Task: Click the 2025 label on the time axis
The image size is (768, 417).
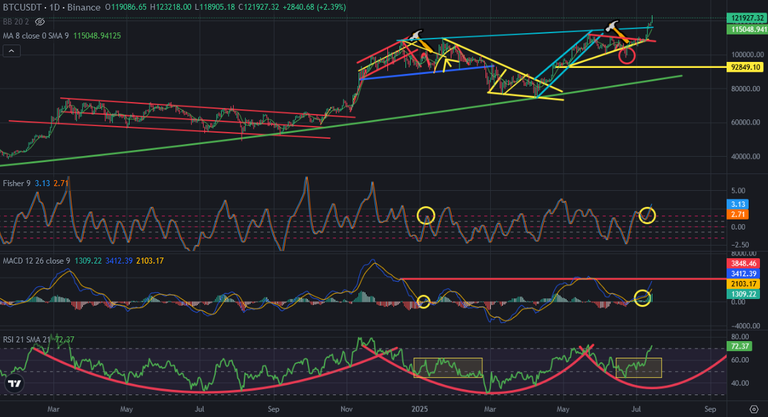Action: pyautogui.click(x=420, y=409)
